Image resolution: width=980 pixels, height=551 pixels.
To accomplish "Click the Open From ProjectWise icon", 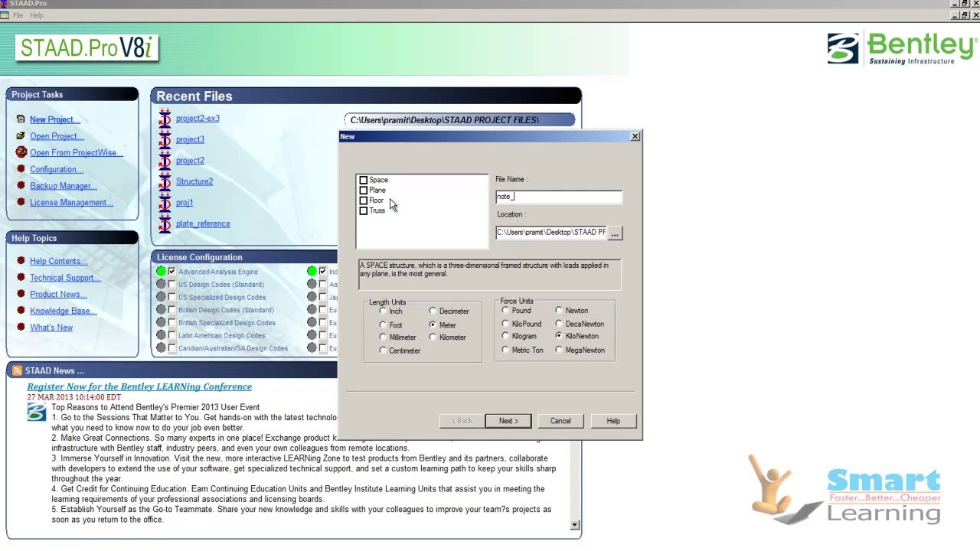I will pos(21,152).
